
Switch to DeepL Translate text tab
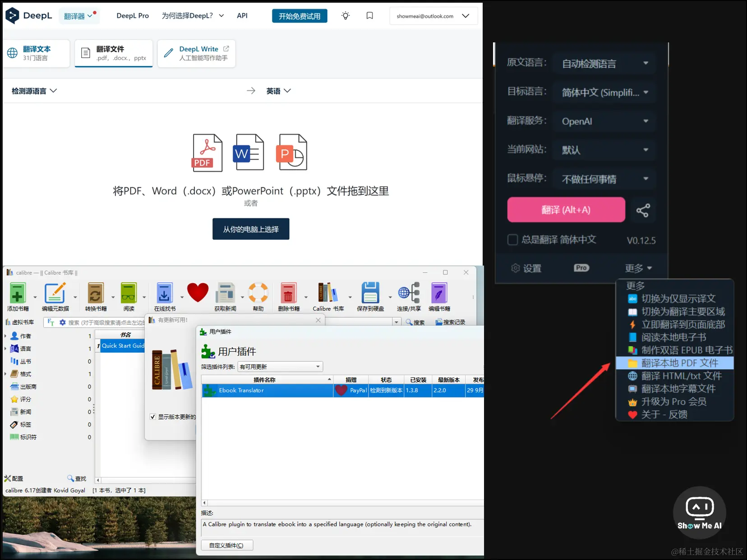pos(36,53)
